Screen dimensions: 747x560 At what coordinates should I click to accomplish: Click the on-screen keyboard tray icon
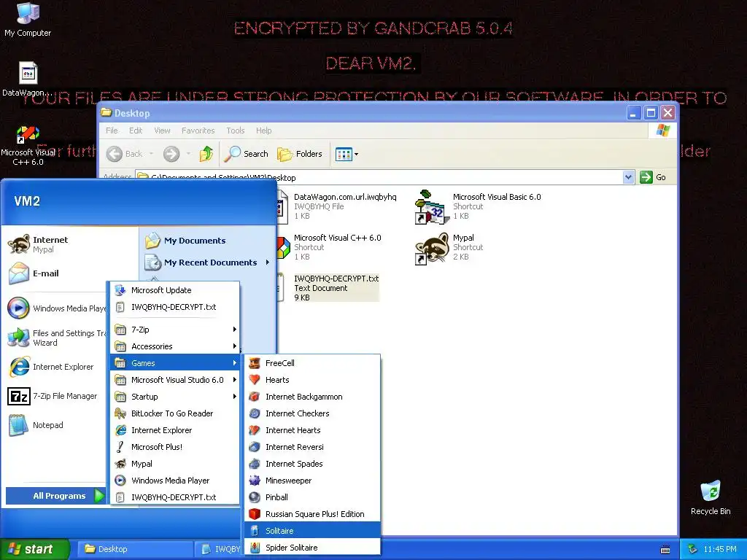pos(665,550)
